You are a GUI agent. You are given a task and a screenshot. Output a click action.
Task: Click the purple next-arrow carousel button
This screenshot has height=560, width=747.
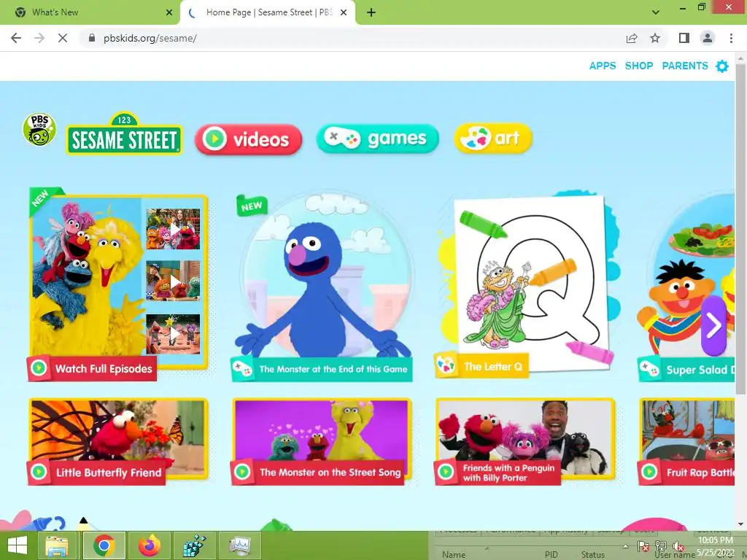[x=713, y=326]
